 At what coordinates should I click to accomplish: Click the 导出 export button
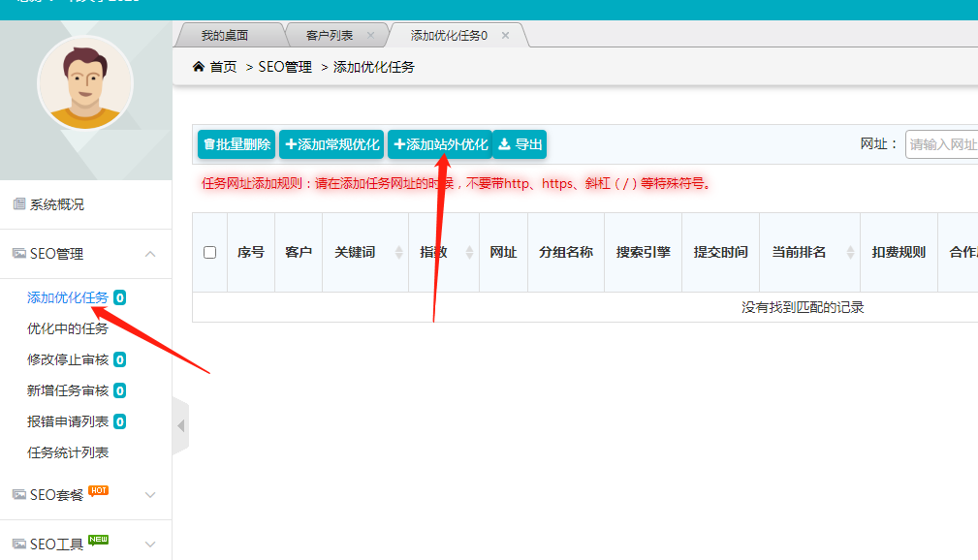pyautogui.click(x=520, y=145)
